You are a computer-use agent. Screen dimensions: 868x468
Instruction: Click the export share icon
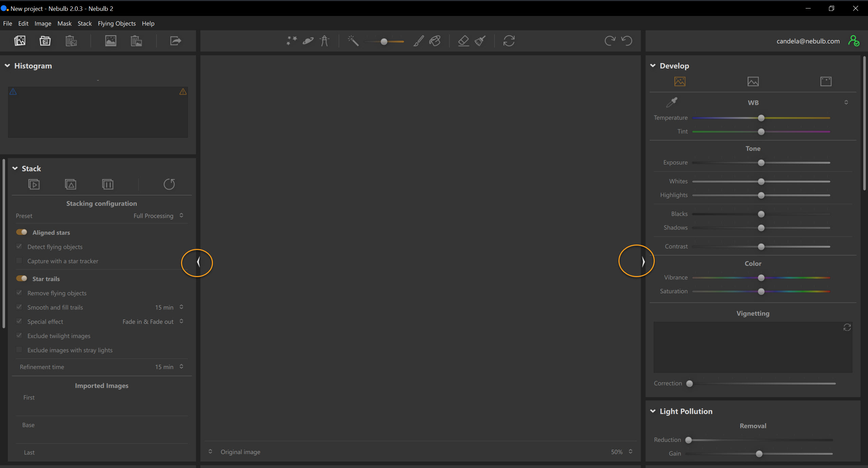175,41
